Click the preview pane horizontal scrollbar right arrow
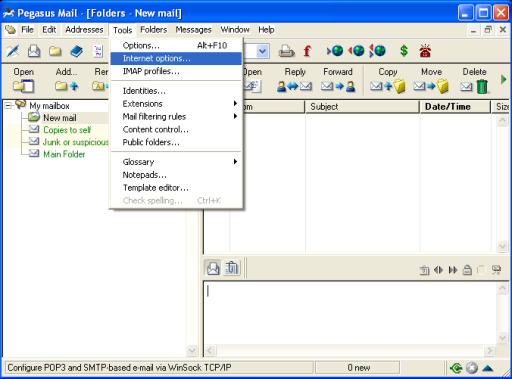The image size is (512, 379). point(489,351)
